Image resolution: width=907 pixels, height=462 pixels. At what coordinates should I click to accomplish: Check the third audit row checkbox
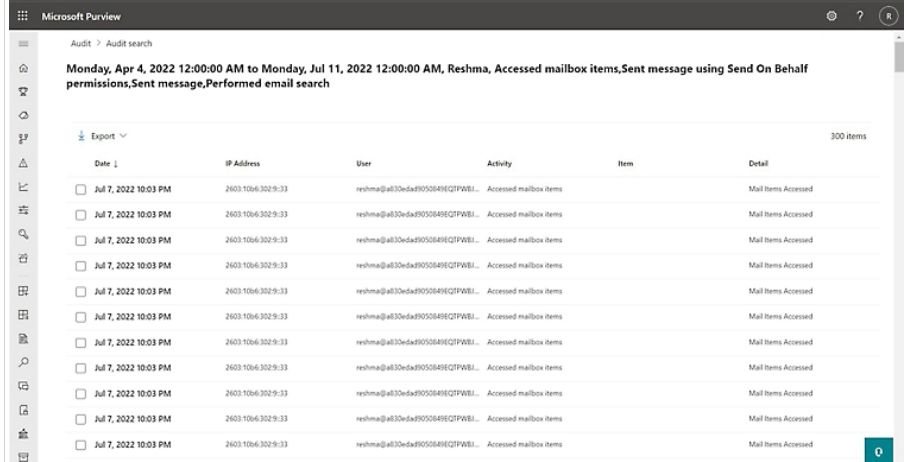[81, 240]
